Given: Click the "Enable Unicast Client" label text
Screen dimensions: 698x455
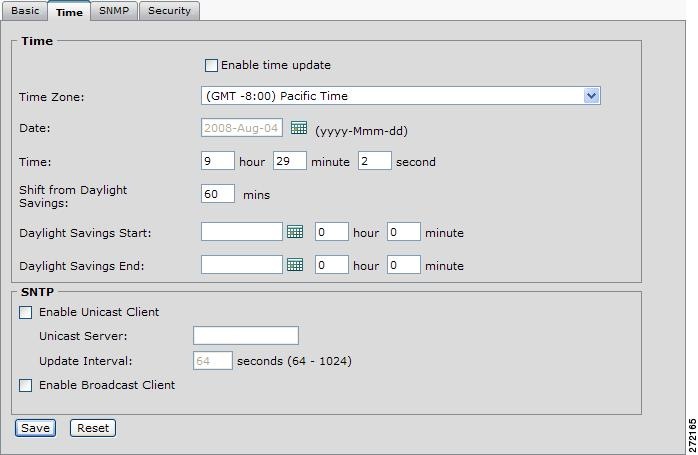Looking at the screenshot, I should 99,312.
